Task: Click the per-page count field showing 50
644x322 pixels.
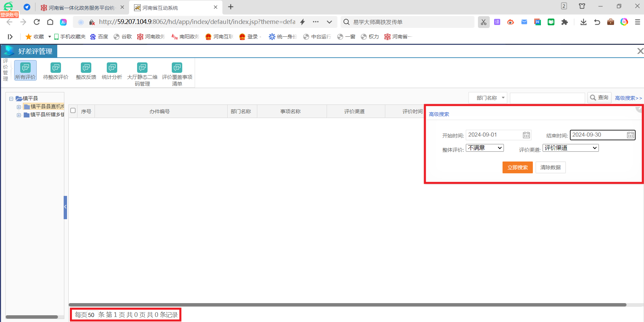Action: click(92, 315)
